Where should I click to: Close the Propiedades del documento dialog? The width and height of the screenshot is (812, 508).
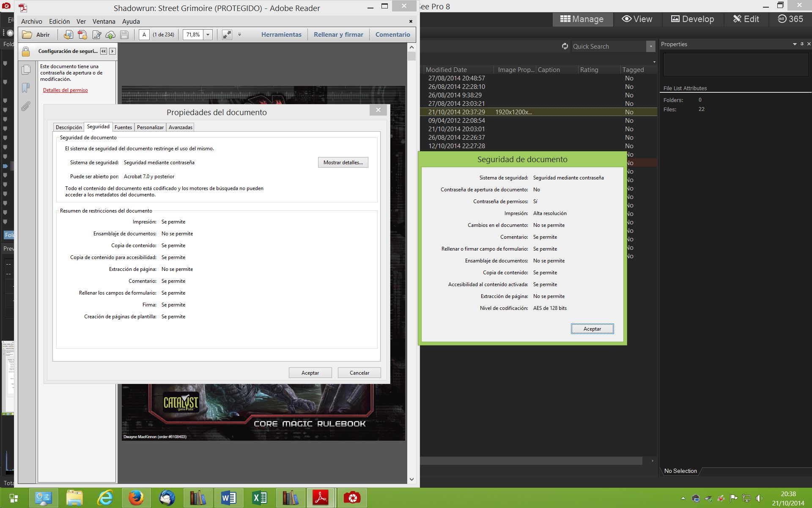pos(378,110)
